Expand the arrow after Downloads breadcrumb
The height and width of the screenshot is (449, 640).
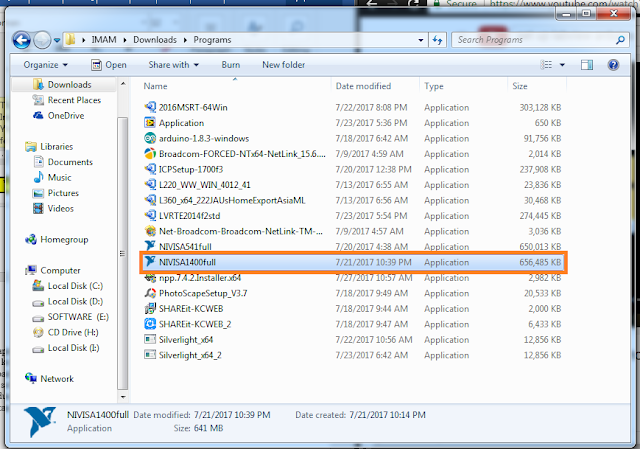[185, 40]
